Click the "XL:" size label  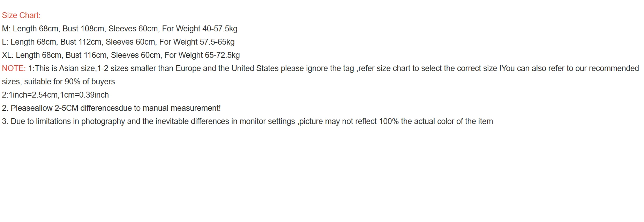click(x=8, y=55)
